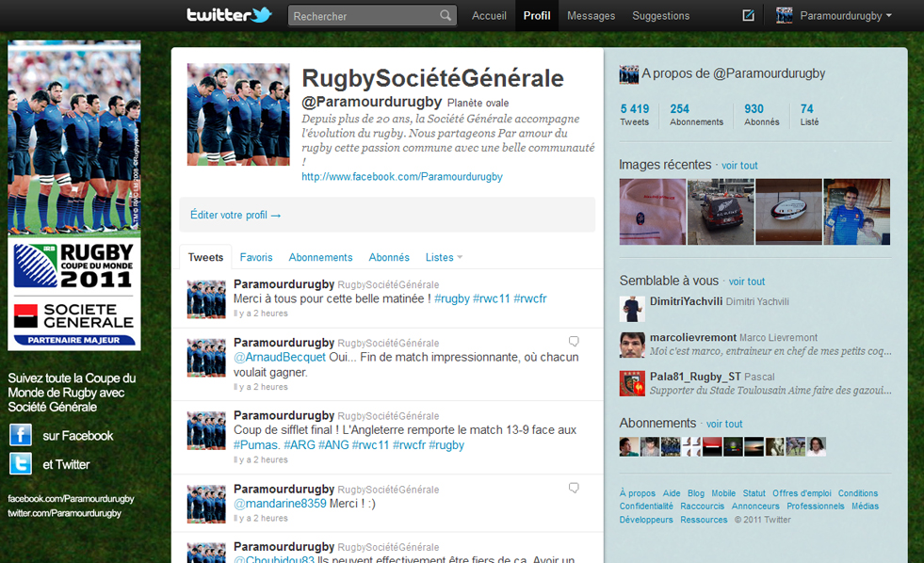Open DimitriYachvili profile name

[686, 301]
